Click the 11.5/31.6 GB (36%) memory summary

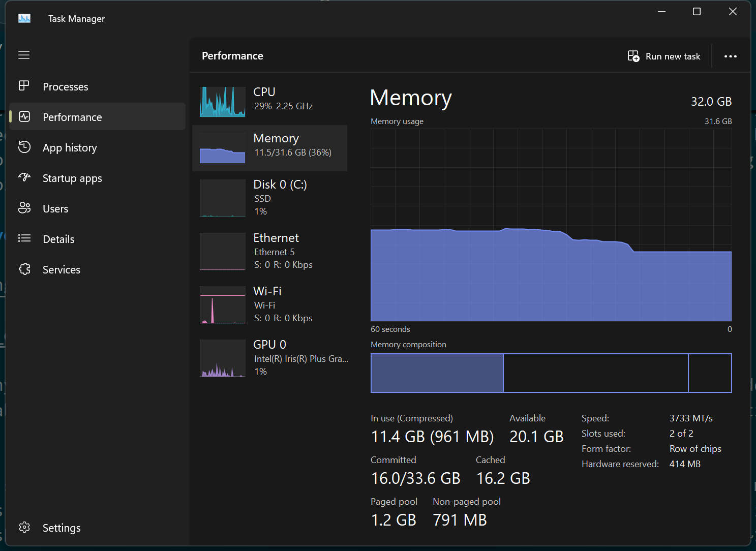(293, 152)
